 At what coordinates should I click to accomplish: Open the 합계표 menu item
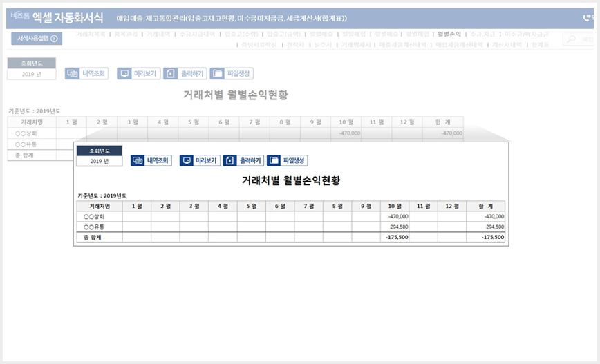coord(541,45)
